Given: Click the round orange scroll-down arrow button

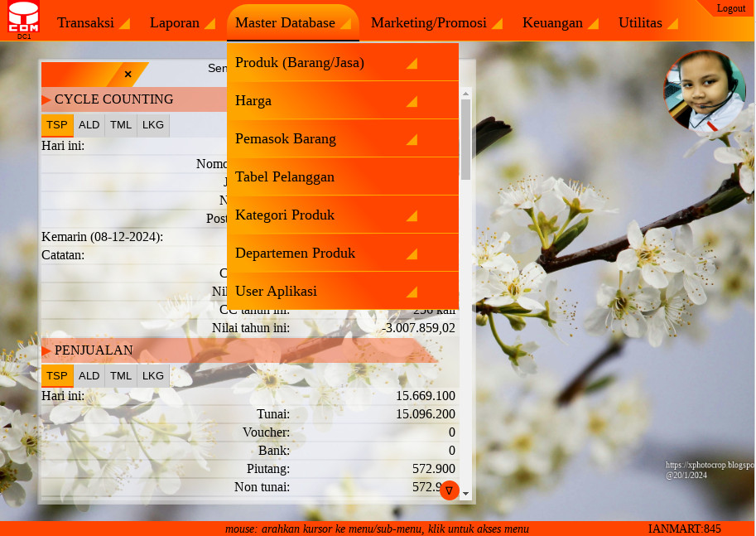Looking at the screenshot, I should click(x=449, y=490).
